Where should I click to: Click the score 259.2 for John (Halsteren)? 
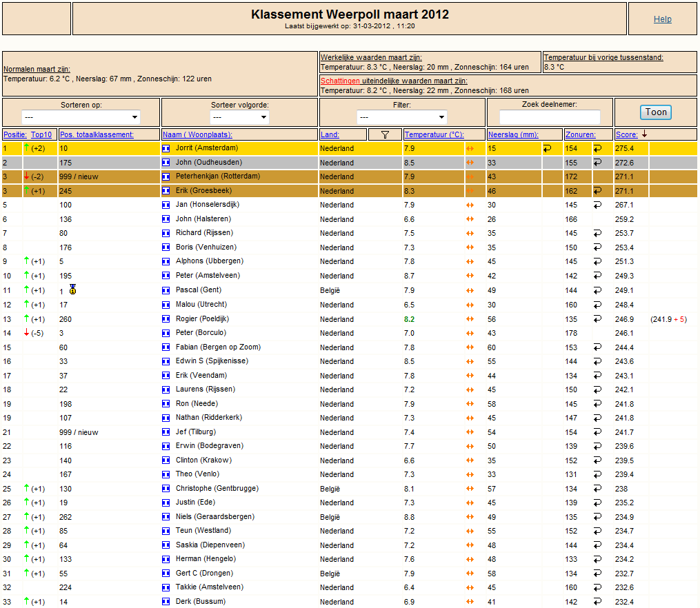click(625, 219)
